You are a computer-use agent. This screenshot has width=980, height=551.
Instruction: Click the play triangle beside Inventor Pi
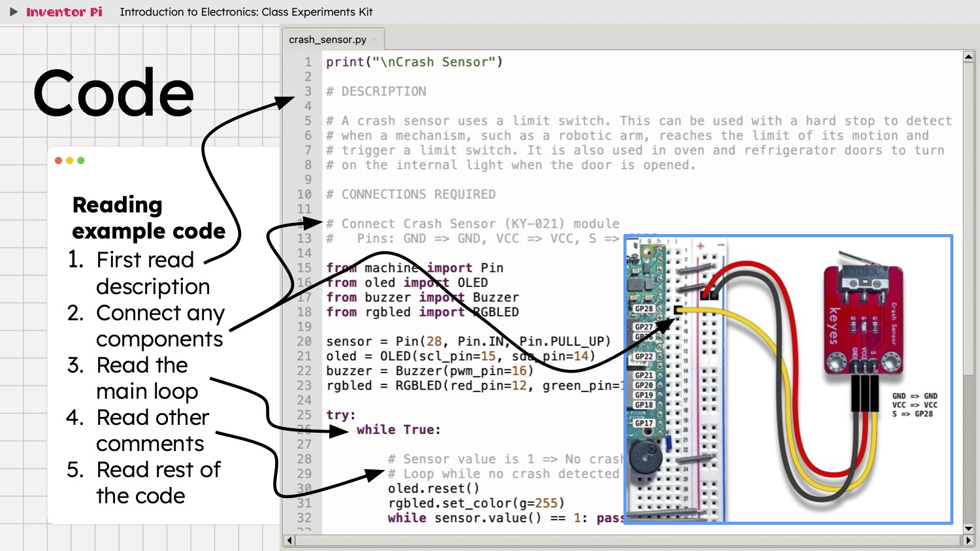tap(14, 12)
